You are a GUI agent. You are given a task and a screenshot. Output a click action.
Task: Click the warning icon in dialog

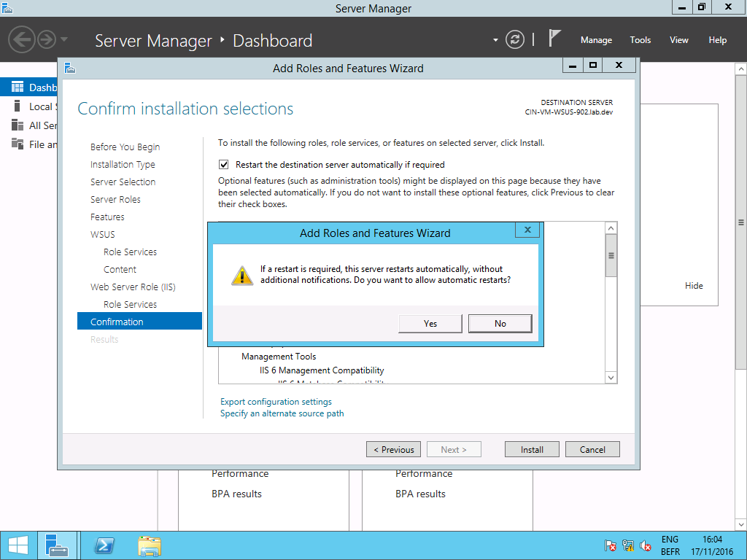coord(242,275)
